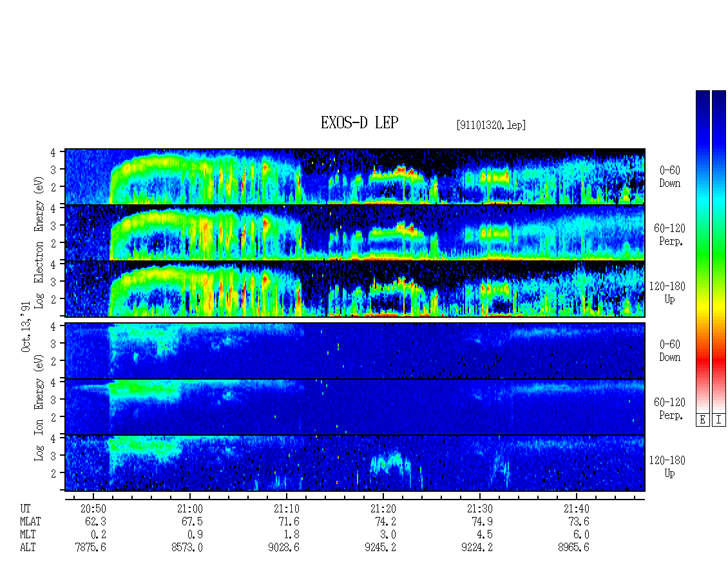Click the ALT value 8573.0
728x564 pixels.
[x=187, y=548]
